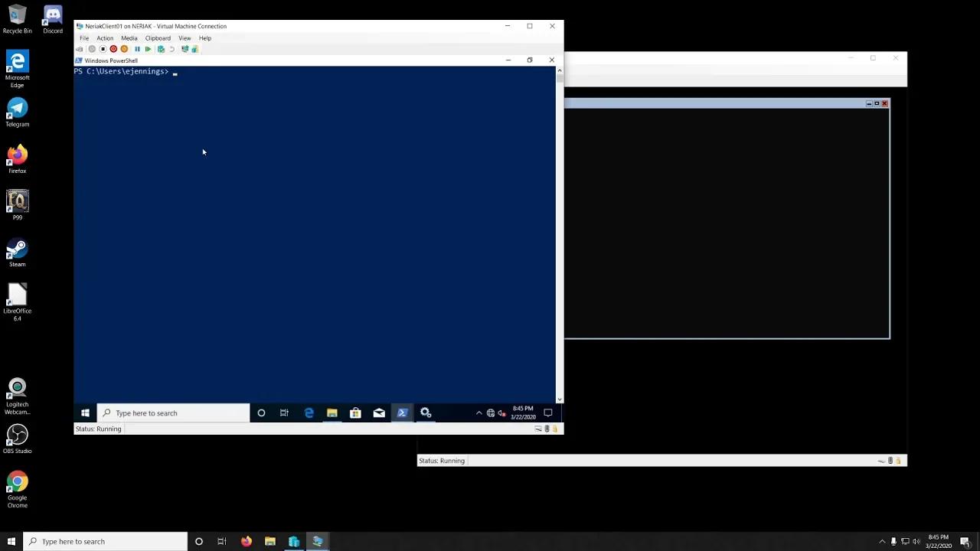This screenshot has height=551, width=980.
Task: Expand the Status: Running bar chevron
Action: point(538,429)
